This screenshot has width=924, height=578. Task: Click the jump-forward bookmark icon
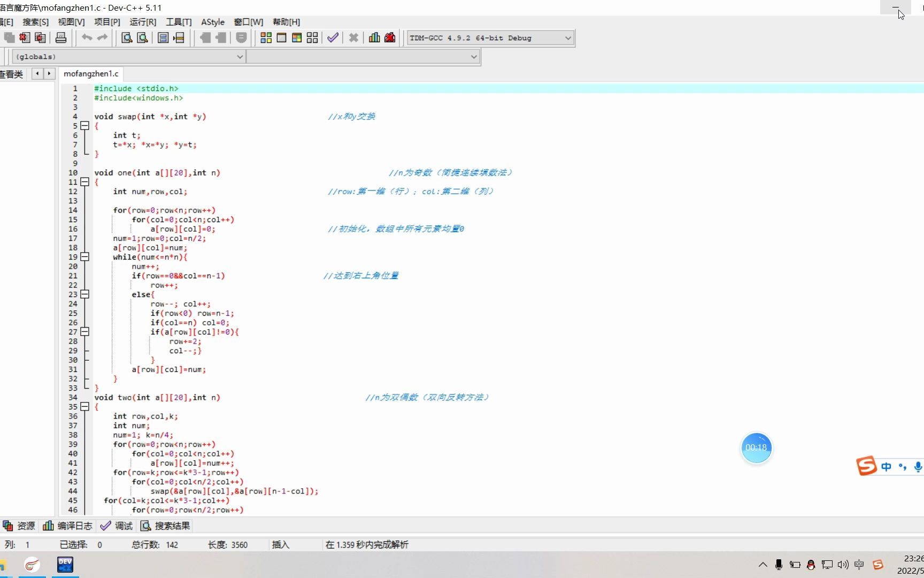click(220, 37)
